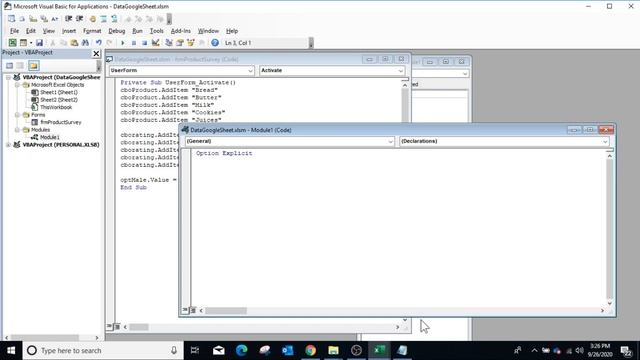This screenshot has width=640, height=360.
Task: Open the File menu
Action: tap(14, 31)
